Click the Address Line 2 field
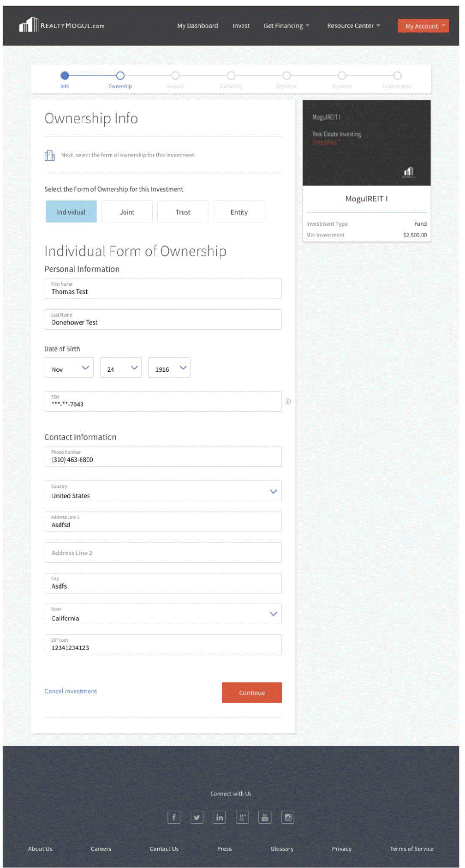 pyautogui.click(x=163, y=553)
